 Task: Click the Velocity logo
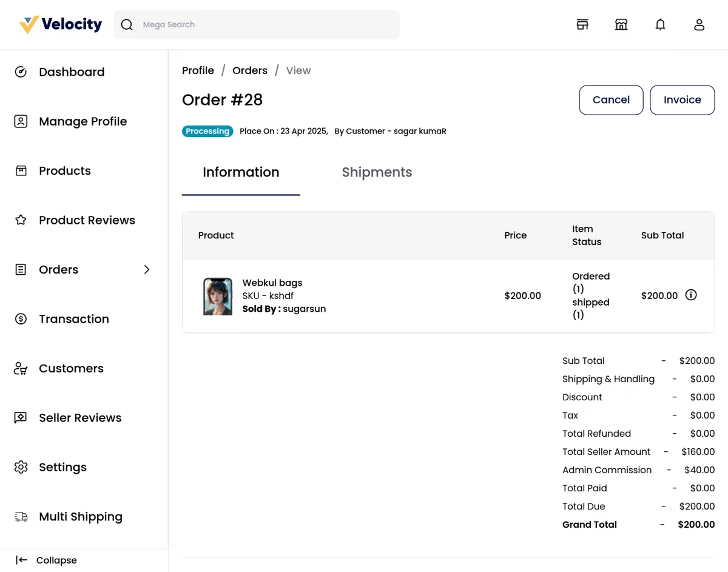59,24
